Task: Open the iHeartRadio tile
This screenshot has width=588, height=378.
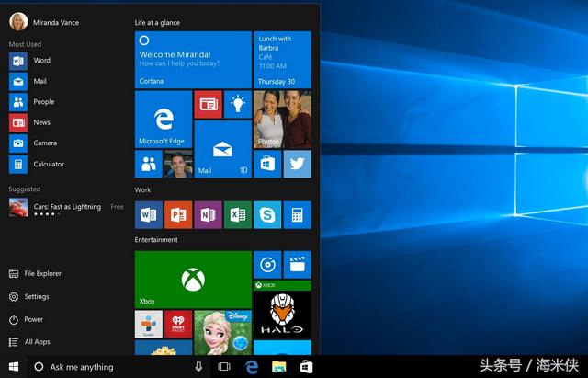Action: click(178, 325)
